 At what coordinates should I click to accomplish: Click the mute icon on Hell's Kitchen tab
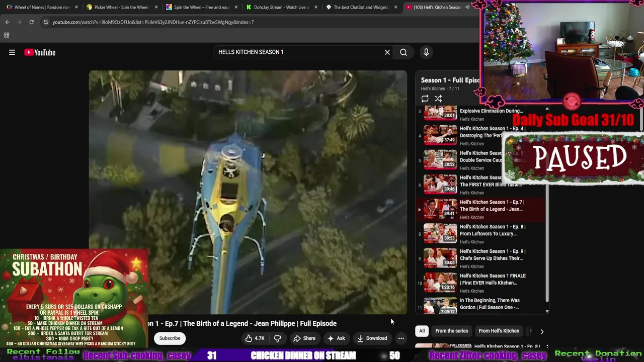tap(467, 7)
